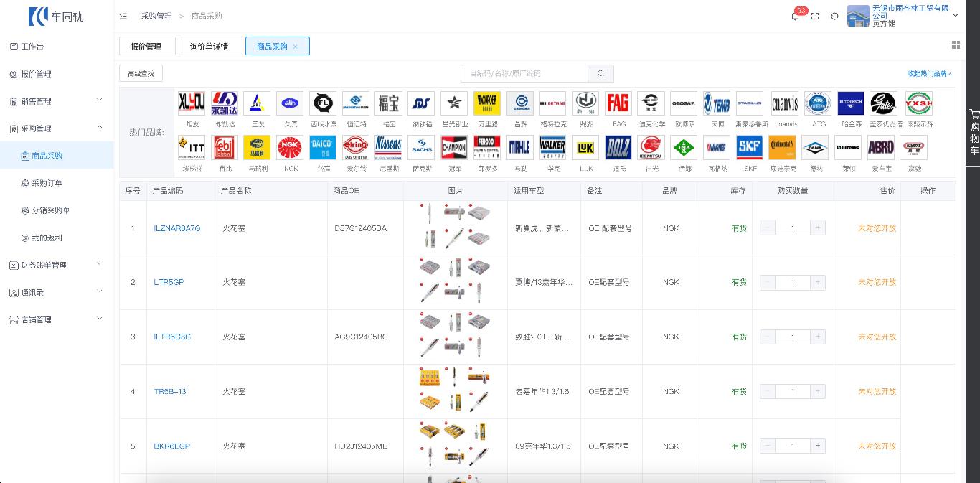Select the DAICO brand logo
This screenshot has height=483, width=980.
pyautogui.click(x=323, y=147)
